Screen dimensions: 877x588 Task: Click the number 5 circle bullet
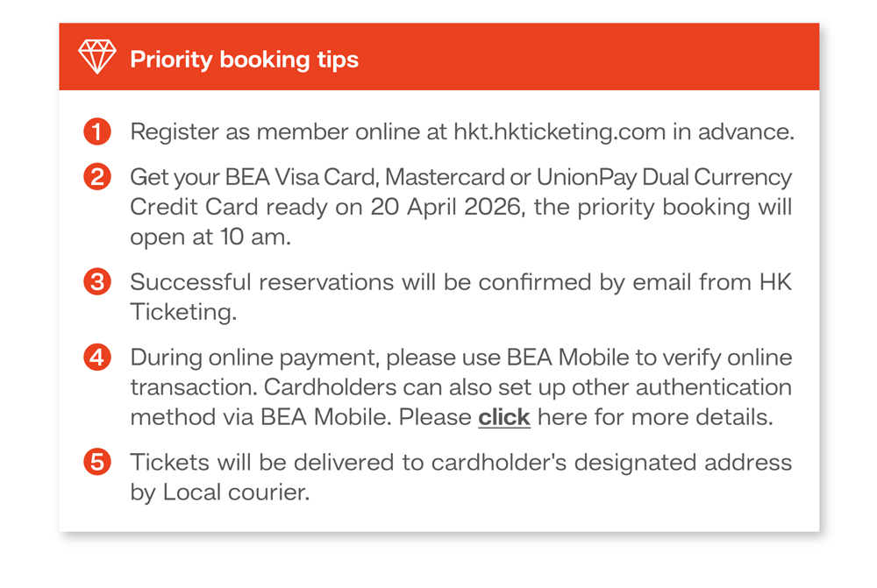pyautogui.click(x=97, y=462)
